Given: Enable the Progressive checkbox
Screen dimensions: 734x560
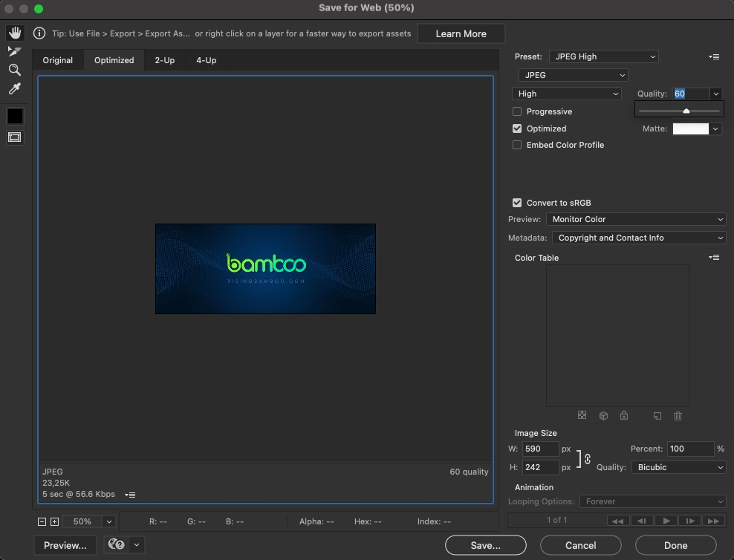Looking at the screenshot, I should click(x=517, y=111).
